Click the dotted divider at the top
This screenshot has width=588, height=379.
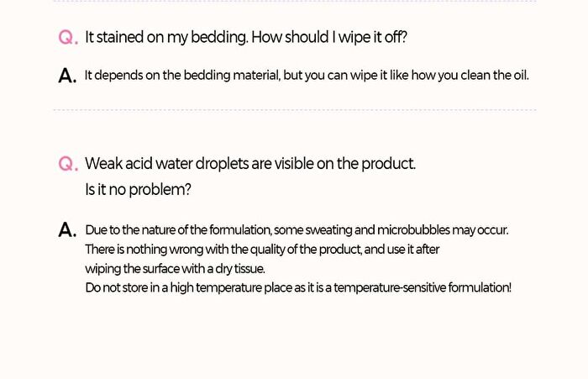click(x=295, y=1)
